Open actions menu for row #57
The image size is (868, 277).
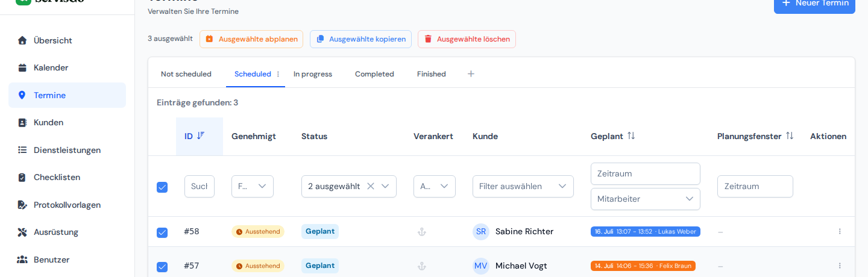(x=840, y=266)
